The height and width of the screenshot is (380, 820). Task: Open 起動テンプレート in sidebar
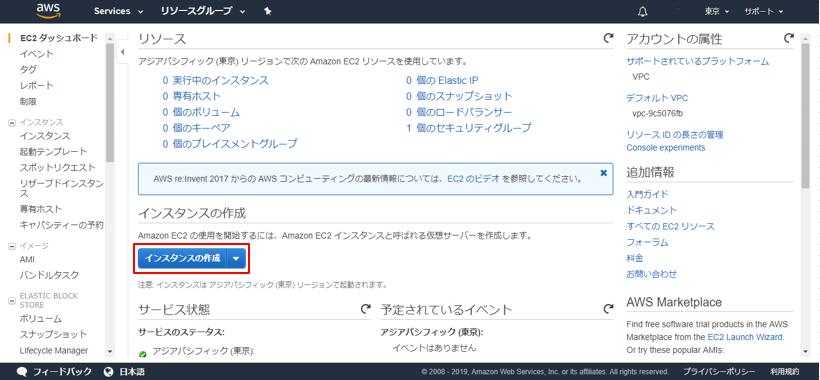(x=53, y=152)
